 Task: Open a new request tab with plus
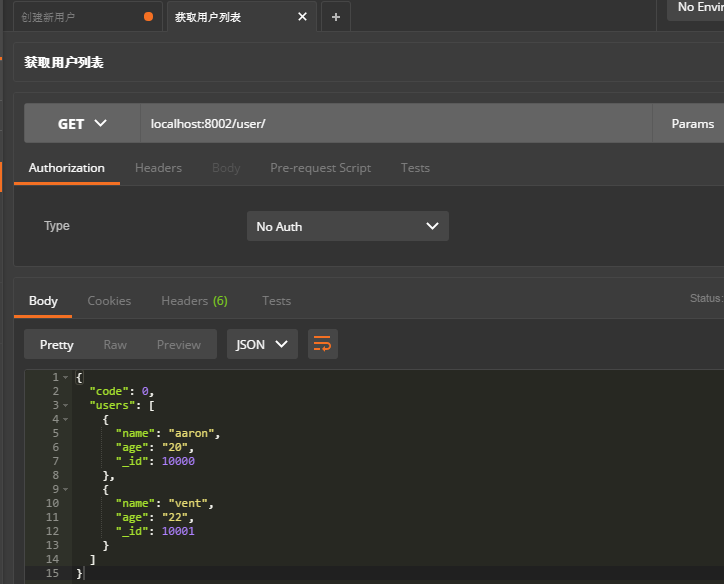(335, 17)
